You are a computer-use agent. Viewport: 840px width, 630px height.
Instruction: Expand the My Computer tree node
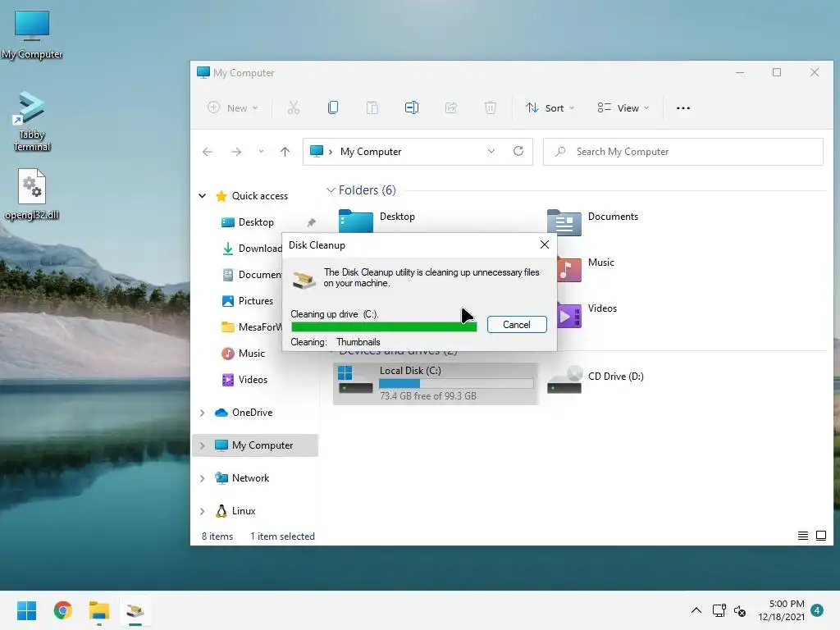coord(203,445)
